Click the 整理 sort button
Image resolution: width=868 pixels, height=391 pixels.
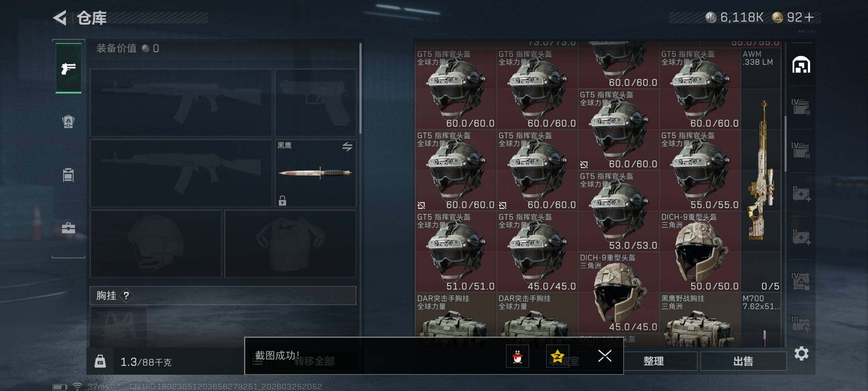654,361
